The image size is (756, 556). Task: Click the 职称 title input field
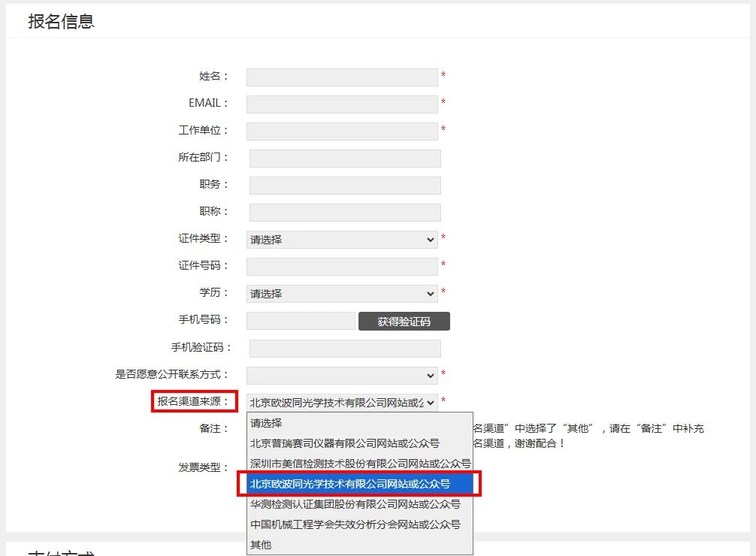[345, 212]
